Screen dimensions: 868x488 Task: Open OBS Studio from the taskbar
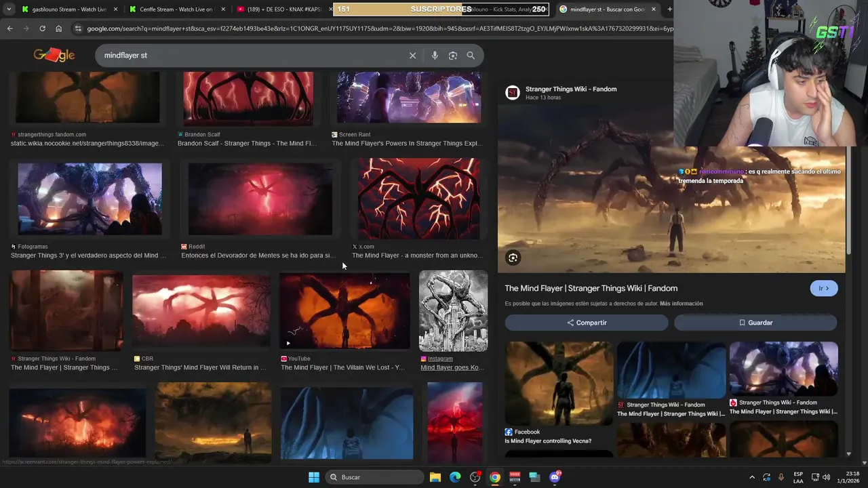pyautogui.click(x=475, y=477)
